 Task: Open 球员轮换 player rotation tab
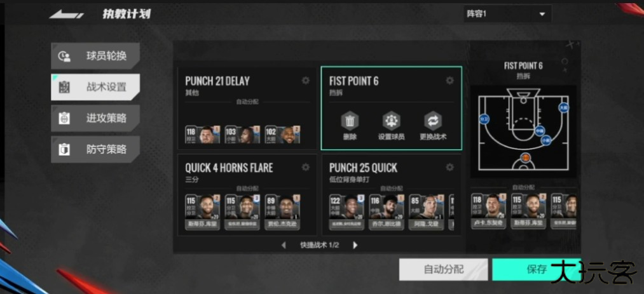coord(95,56)
